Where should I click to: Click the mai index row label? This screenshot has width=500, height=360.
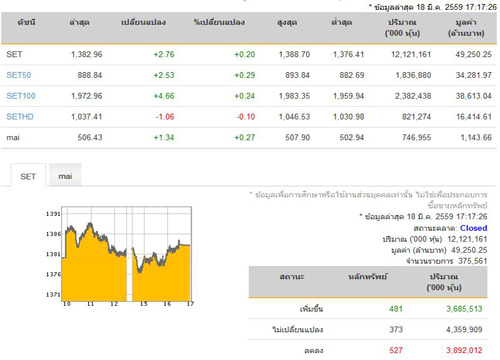13,138
